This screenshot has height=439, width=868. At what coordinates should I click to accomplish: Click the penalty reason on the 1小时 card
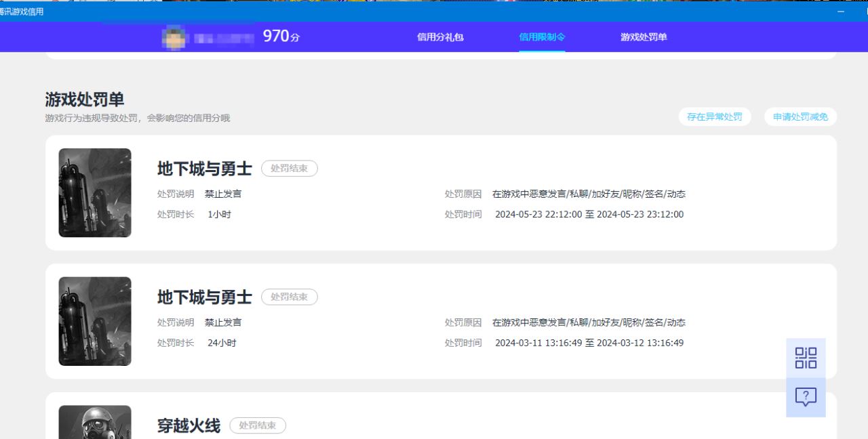pos(589,194)
